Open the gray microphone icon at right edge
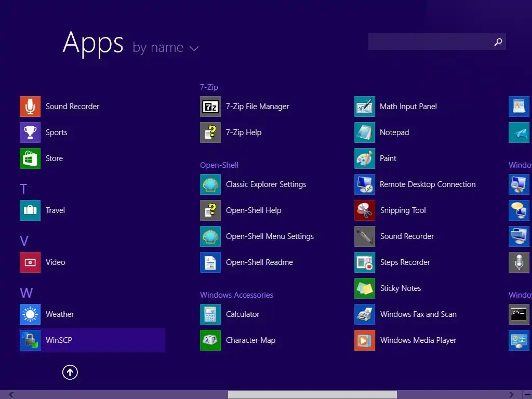 (519, 262)
